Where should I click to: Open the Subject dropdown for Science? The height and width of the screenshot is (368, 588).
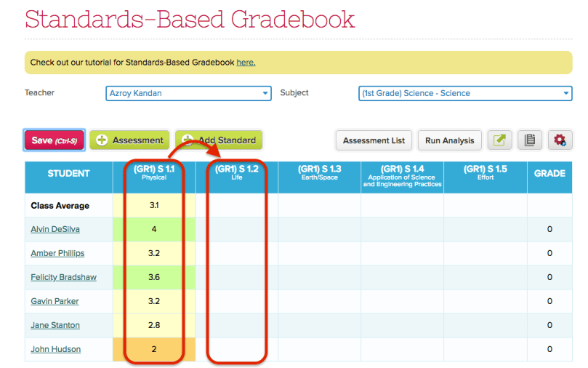pyautogui.click(x=465, y=93)
